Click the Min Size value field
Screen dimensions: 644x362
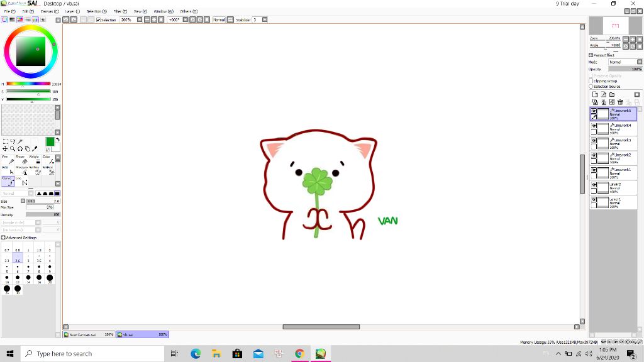40,207
